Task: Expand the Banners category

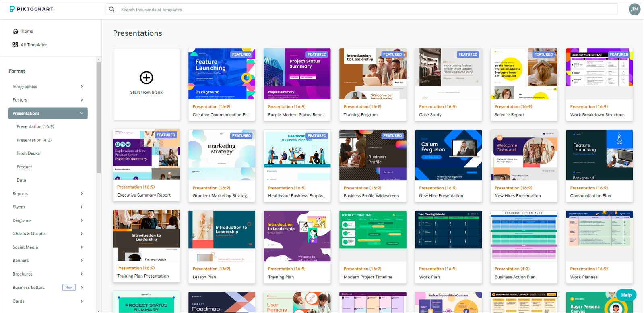Action: point(81,261)
